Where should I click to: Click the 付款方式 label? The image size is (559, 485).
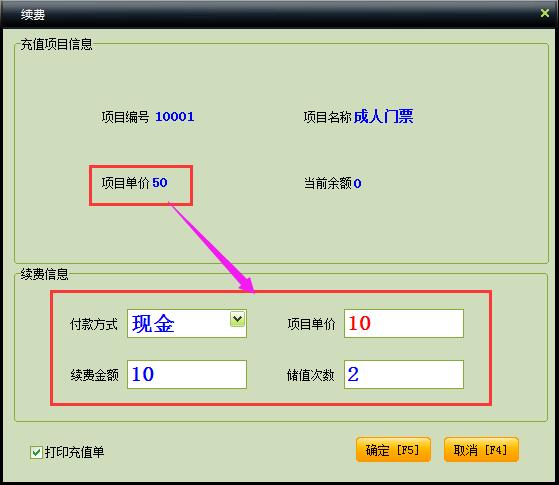(93, 324)
